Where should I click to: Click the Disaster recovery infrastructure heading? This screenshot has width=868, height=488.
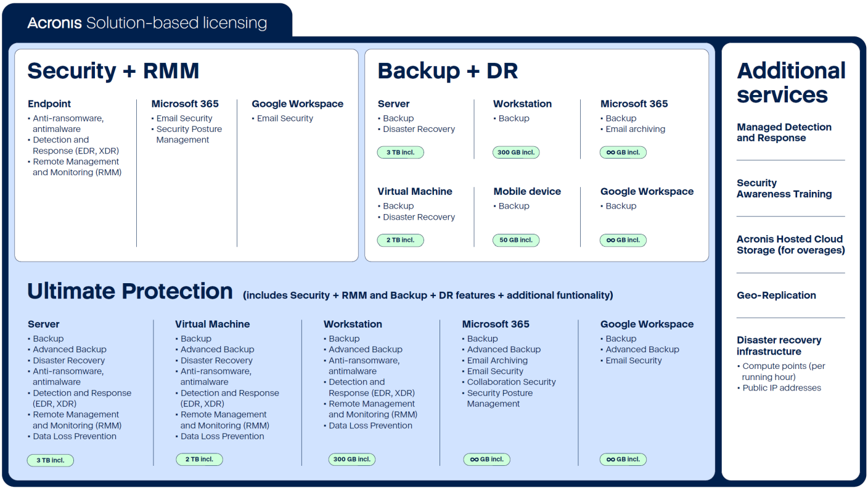(779, 346)
